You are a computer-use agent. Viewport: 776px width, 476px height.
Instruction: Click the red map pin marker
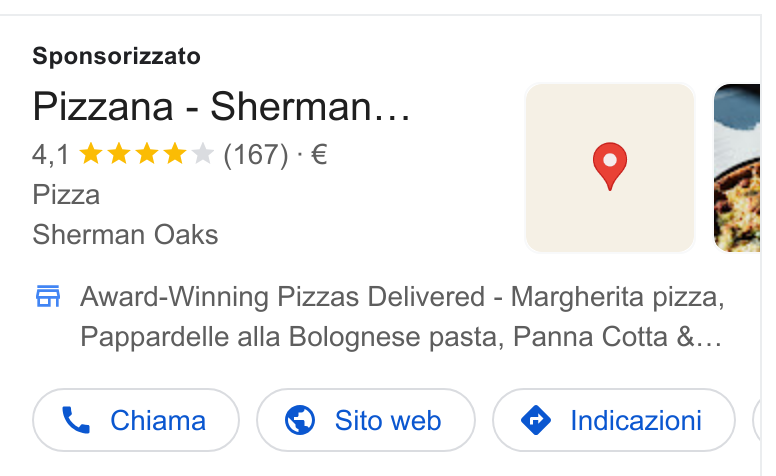click(x=610, y=166)
